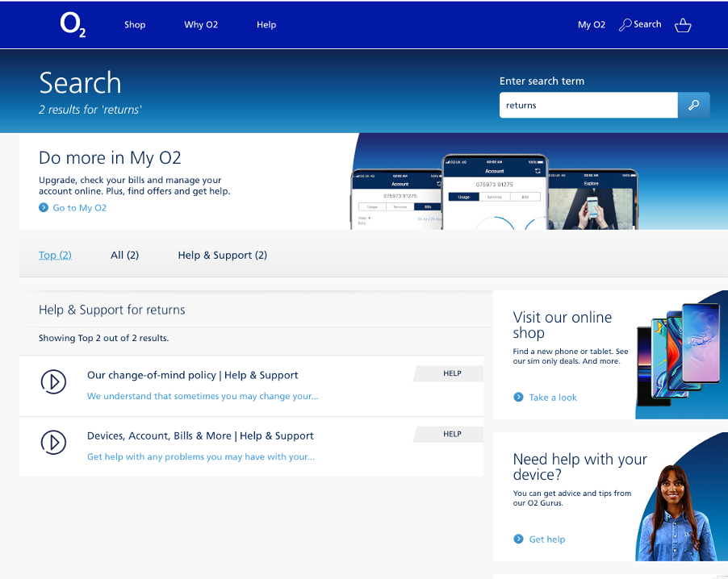The width and height of the screenshot is (728, 579).
Task: Click Search text in header navigation
Action: [x=647, y=24]
